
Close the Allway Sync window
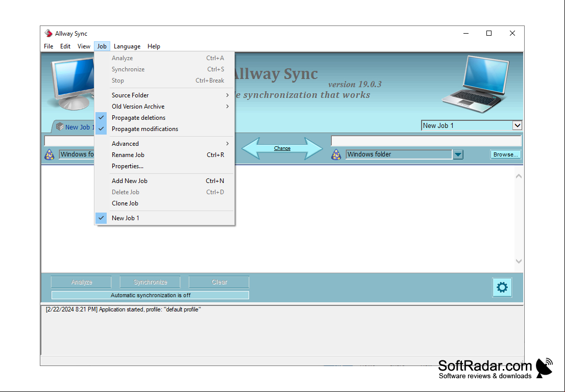pos(512,34)
